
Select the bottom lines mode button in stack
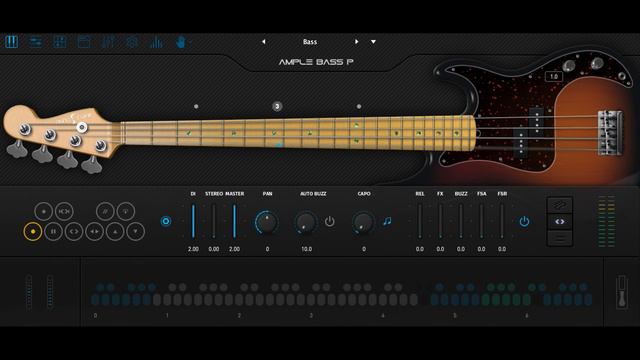tap(560, 238)
